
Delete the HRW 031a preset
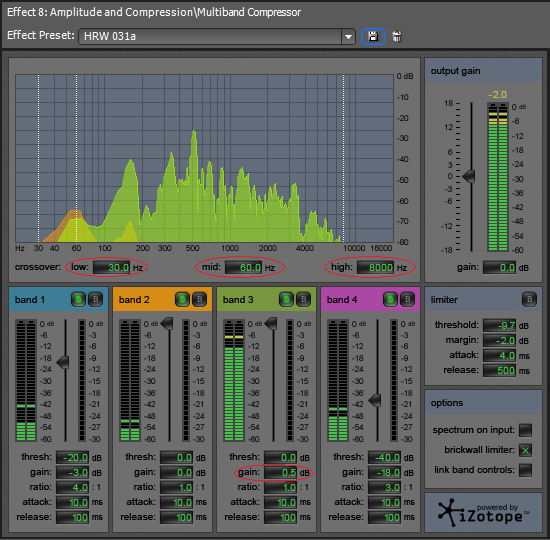[x=396, y=36]
